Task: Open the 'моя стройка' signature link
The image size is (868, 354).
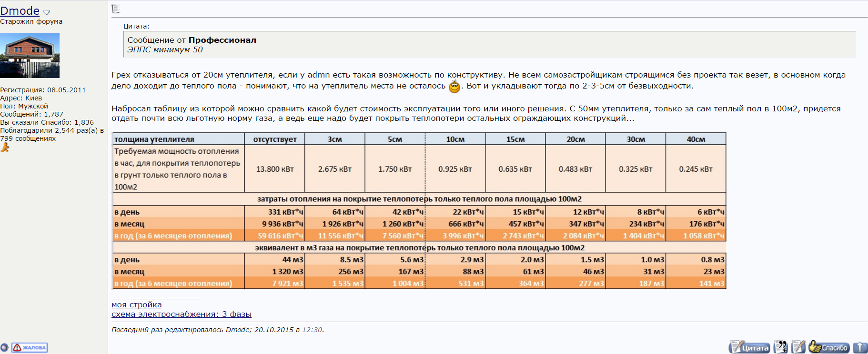Action: click(x=137, y=305)
